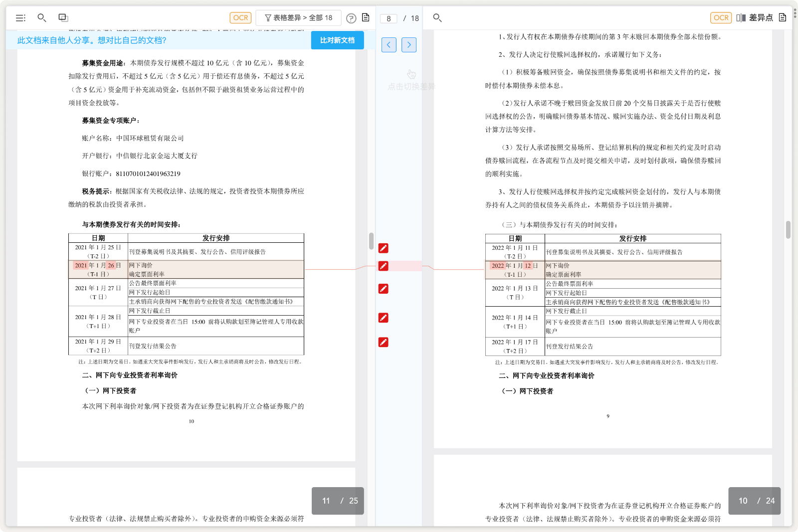Enable OCR for the right document

click(721, 17)
